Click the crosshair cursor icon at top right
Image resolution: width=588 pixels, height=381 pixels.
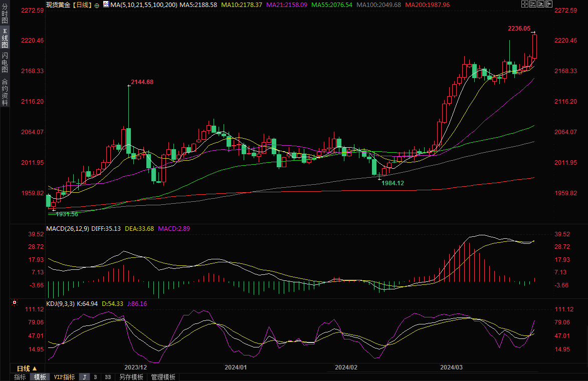pos(525,4)
